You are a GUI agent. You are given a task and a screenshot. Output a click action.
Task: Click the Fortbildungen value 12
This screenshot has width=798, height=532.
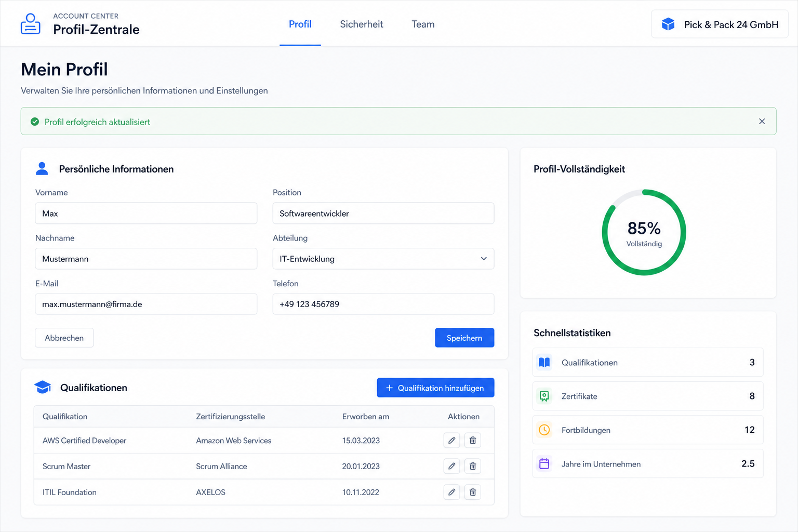(749, 430)
